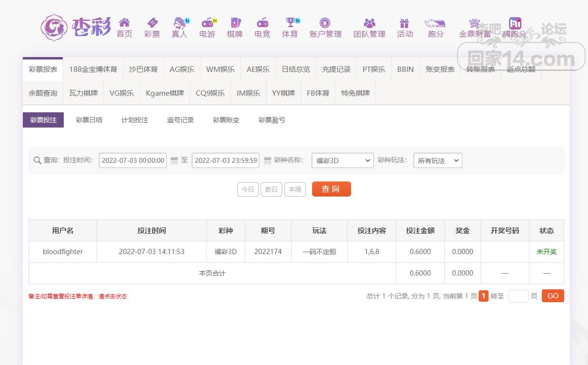The image size is (588, 365).
Task: Click 投注内容 cell 1,6,8
Action: coord(372,252)
